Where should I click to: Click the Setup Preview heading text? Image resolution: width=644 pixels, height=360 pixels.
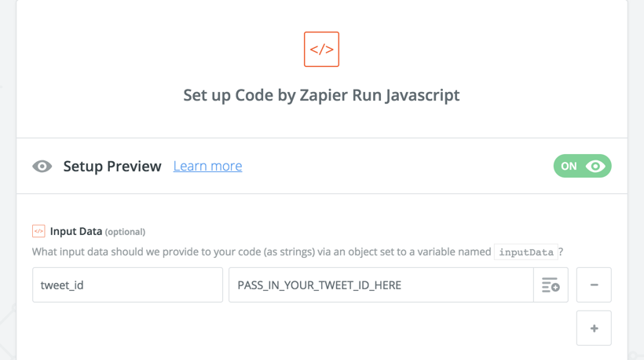point(112,167)
